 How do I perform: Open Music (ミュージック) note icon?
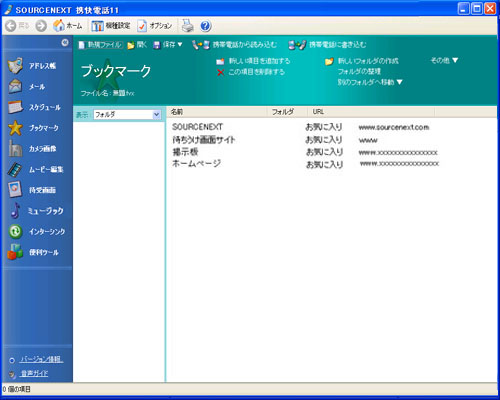click(x=15, y=210)
